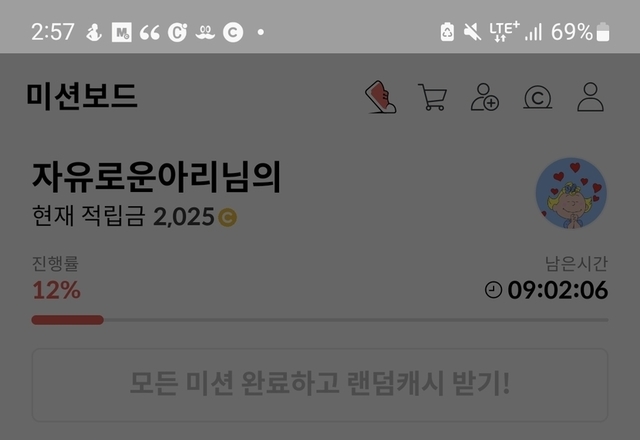
Task: Open the cash coin icon in header
Action: [538, 98]
